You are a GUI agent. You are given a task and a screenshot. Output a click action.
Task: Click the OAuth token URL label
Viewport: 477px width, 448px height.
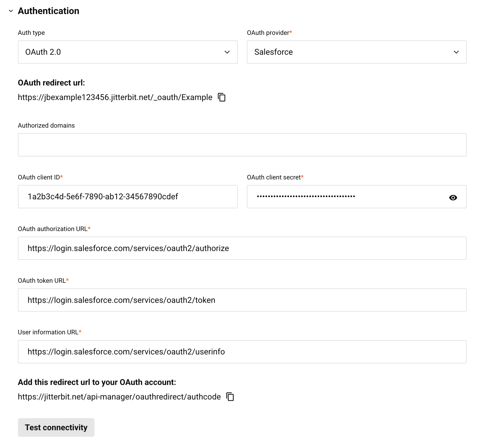42,280
